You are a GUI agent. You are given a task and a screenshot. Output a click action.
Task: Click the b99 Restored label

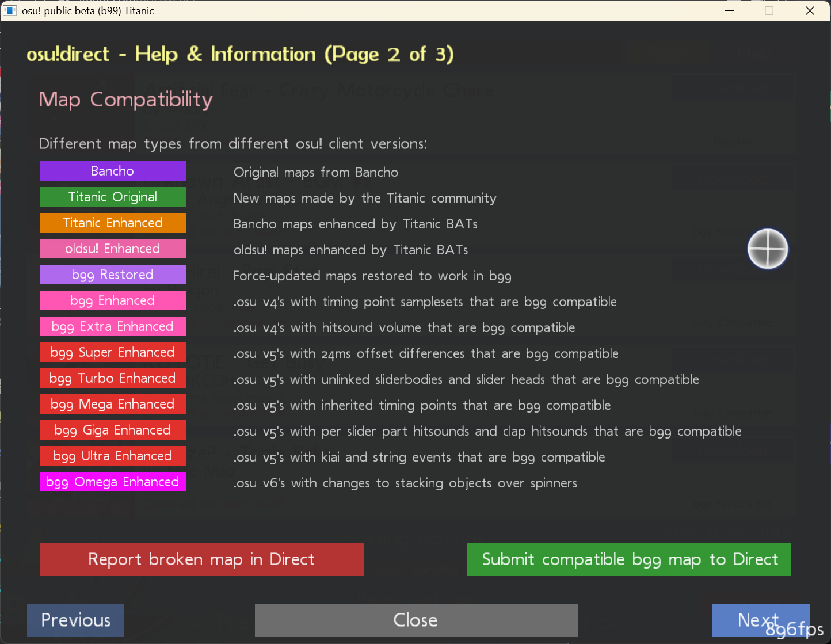coord(112,275)
